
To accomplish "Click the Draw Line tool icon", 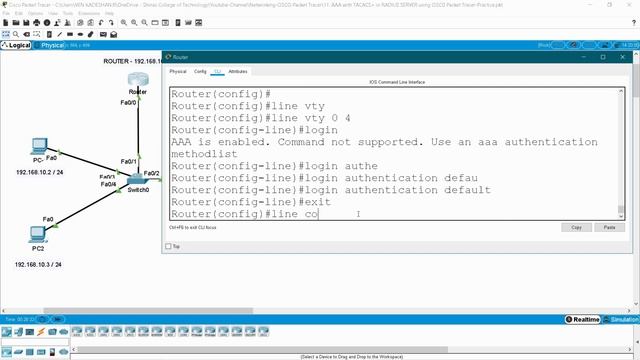I will (60, 34).
